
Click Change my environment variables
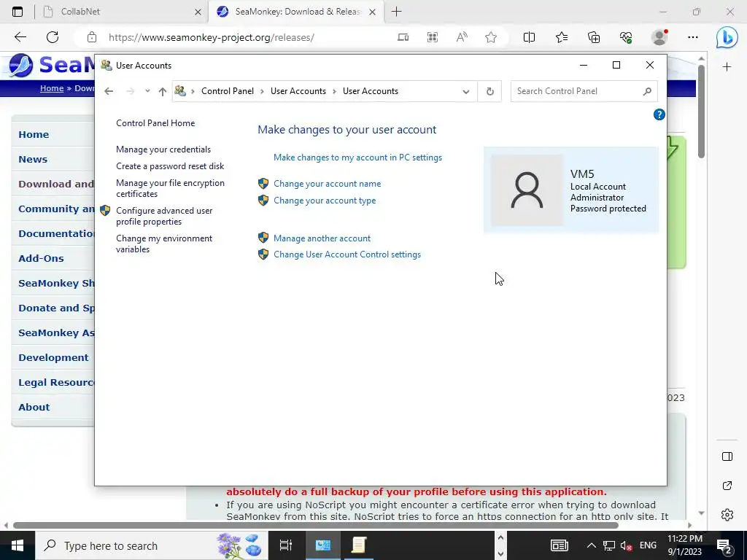pyautogui.click(x=164, y=244)
